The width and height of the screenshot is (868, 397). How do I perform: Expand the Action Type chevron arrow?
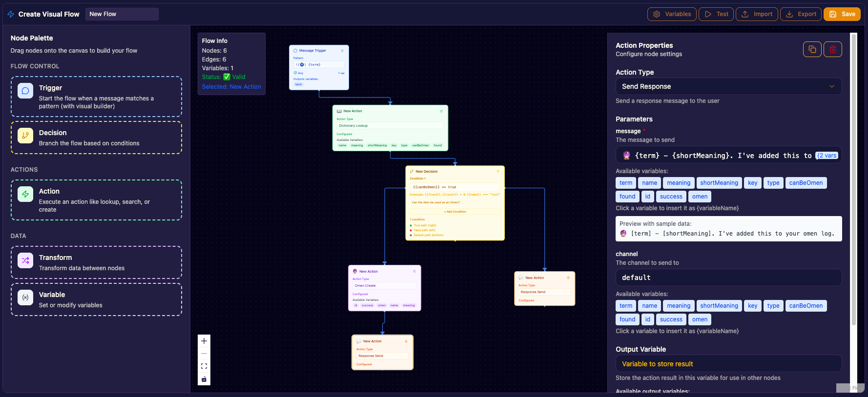click(x=832, y=86)
